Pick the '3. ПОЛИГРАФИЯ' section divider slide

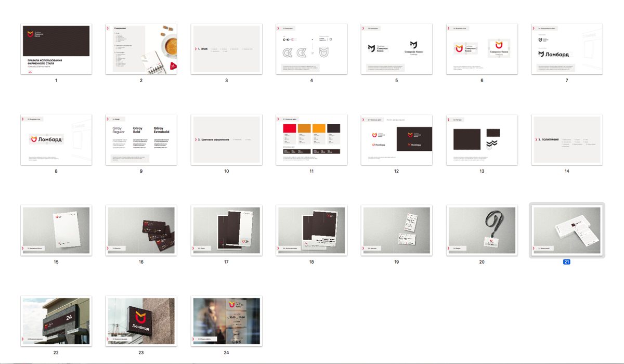[567, 140]
